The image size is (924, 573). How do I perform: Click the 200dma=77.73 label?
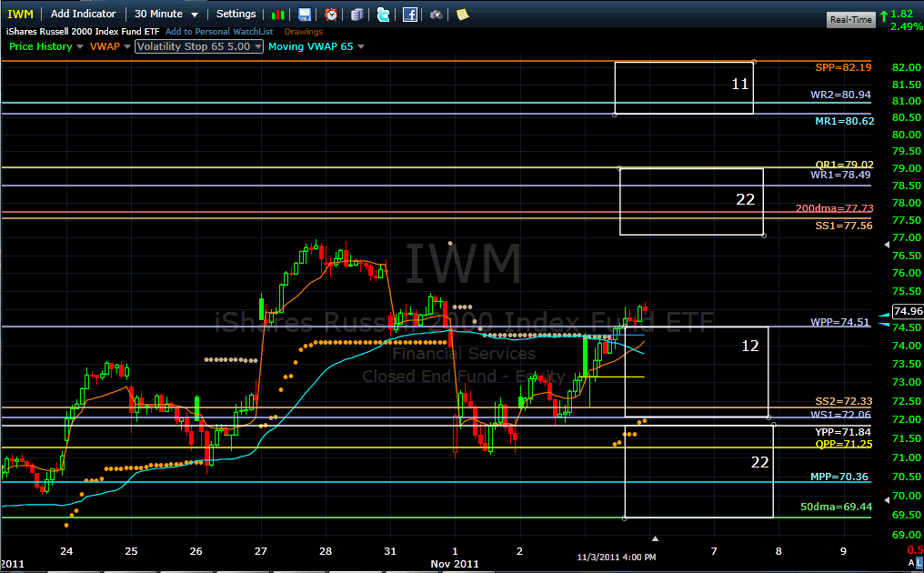coord(835,208)
